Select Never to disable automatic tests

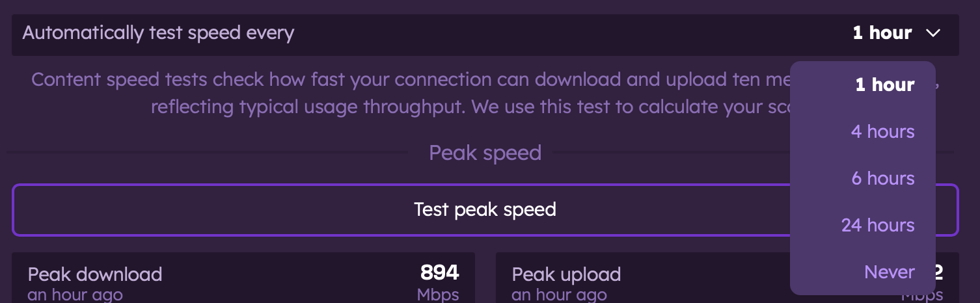(x=889, y=272)
